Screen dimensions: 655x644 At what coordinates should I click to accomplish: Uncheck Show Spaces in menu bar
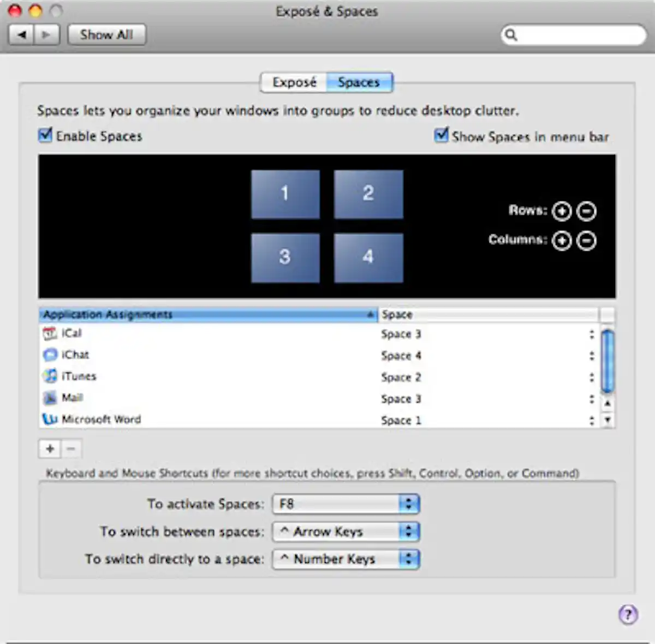(441, 135)
